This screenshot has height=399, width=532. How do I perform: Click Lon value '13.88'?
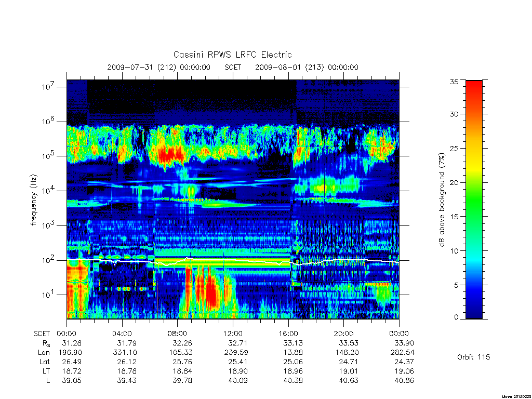point(293,353)
